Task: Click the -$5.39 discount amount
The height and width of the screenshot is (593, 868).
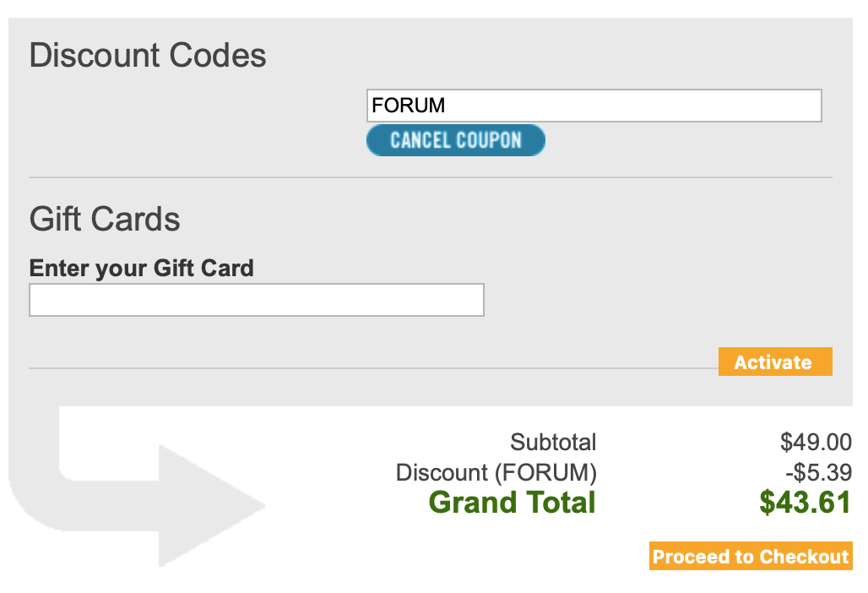Action: coord(818,472)
